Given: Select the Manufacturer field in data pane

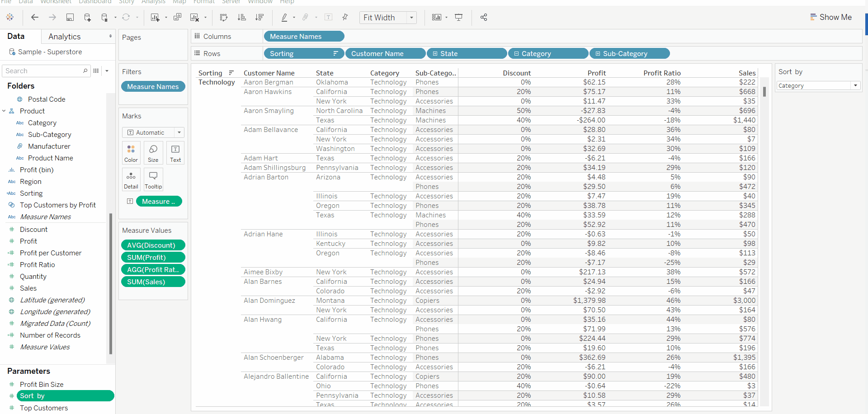Looking at the screenshot, I should (x=49, y=146).
